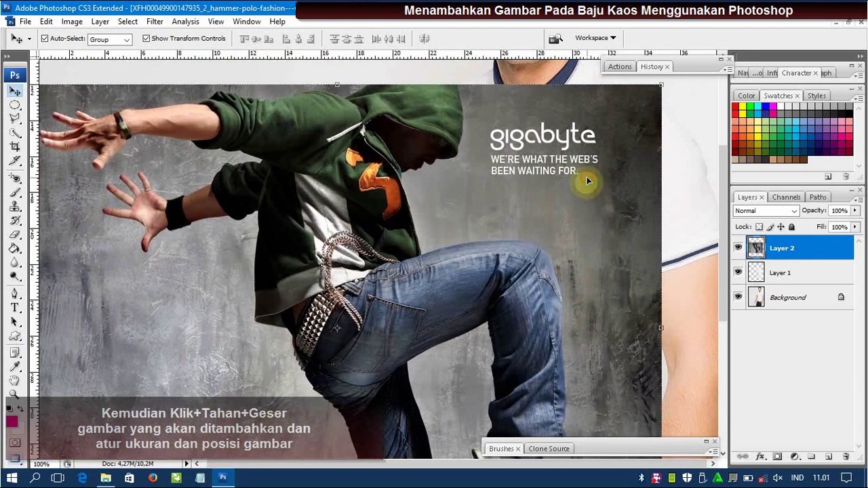Screen dimensions: 868x488
Task: Select the Slice tool
Action: coord(15,161)
